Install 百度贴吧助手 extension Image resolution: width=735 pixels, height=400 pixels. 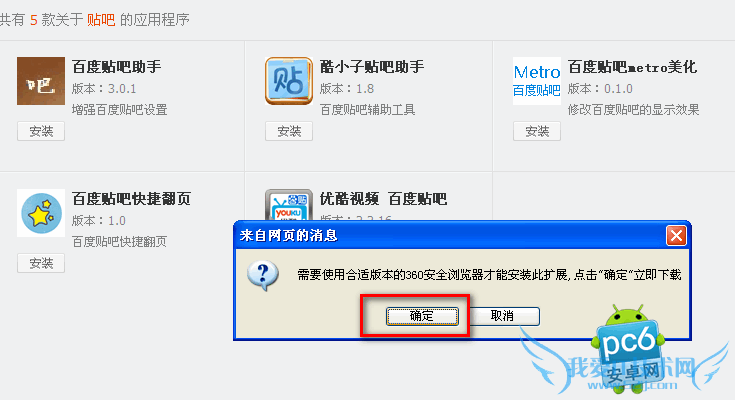click(41, 131)
